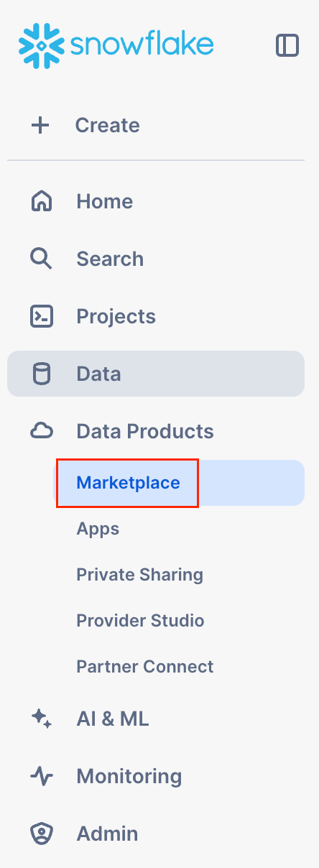Collapse the sidebar with panel toggle icon
The width and height of the screenshot is (319, 868).
pyautogui.click(x=287, y=45)
